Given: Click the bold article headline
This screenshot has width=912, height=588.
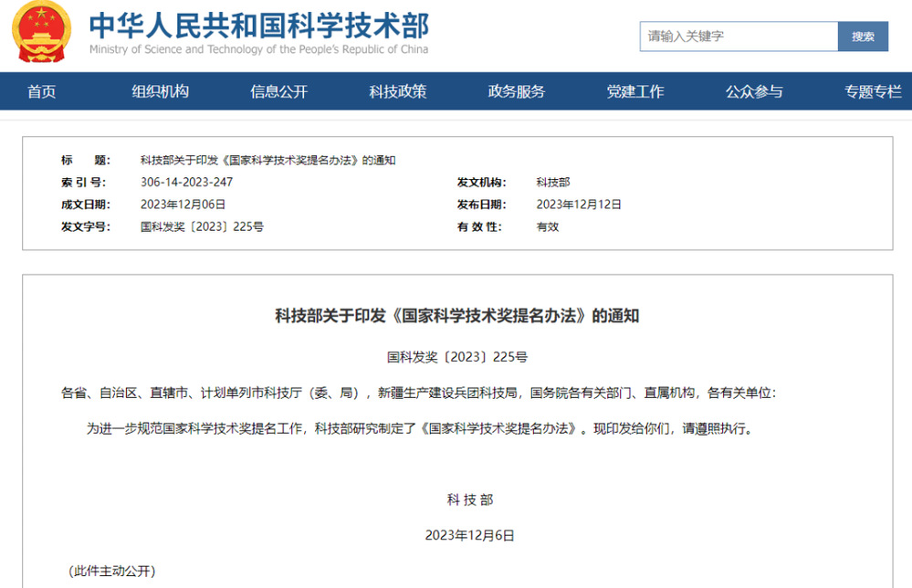Looking at the screenshot, I should tap(457, 316).
